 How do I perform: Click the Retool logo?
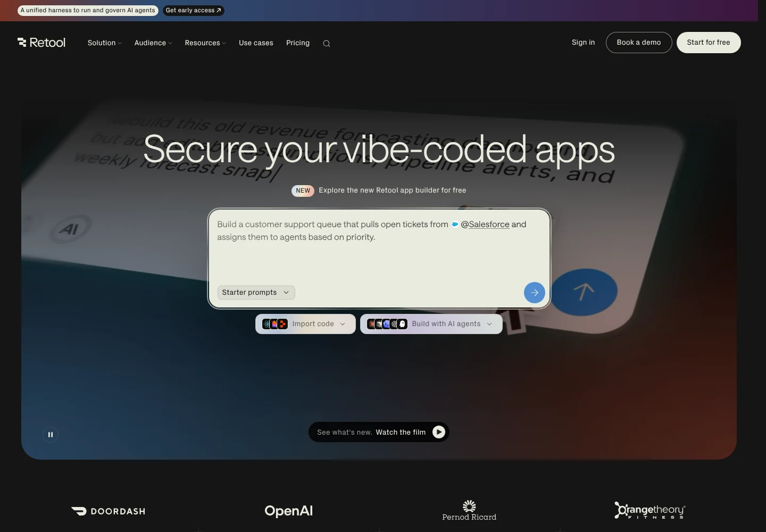tap(41, 43)
